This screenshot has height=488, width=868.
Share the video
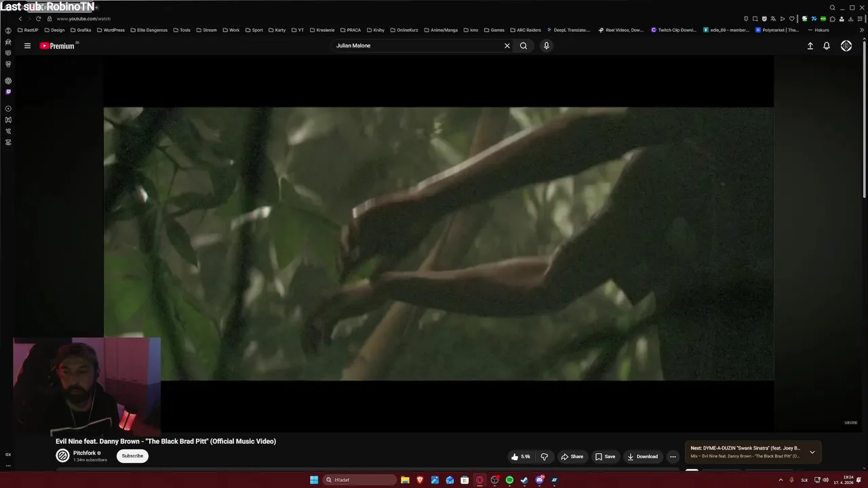(572, 456)
